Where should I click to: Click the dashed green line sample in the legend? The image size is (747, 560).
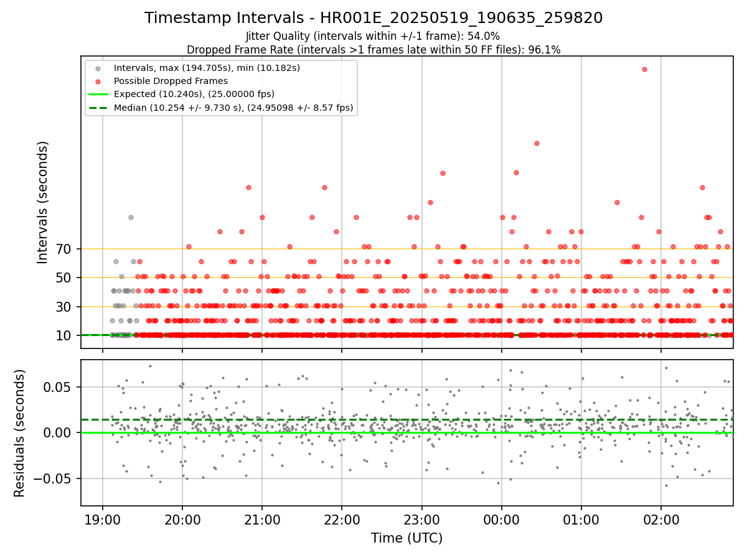point(98,108)
